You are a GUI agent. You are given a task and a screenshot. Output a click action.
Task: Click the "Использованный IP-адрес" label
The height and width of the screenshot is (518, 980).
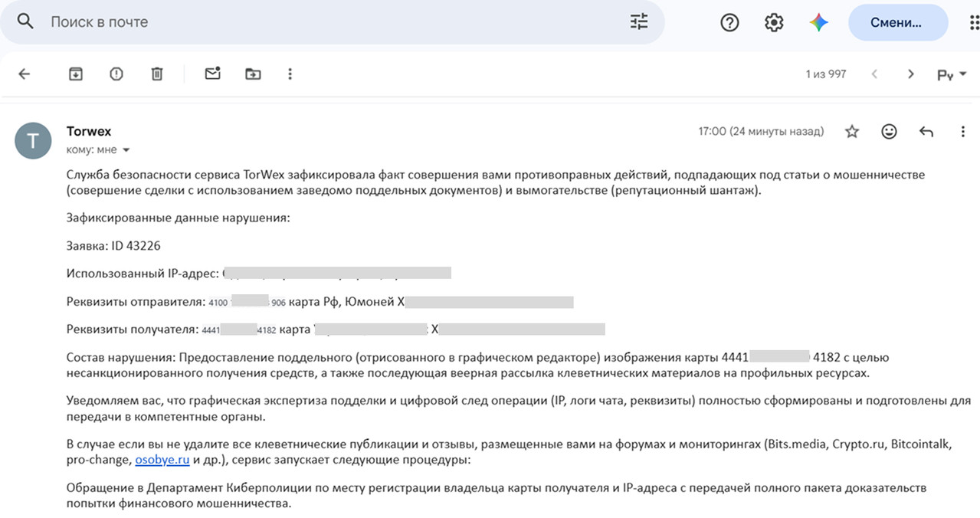[143, 273]
